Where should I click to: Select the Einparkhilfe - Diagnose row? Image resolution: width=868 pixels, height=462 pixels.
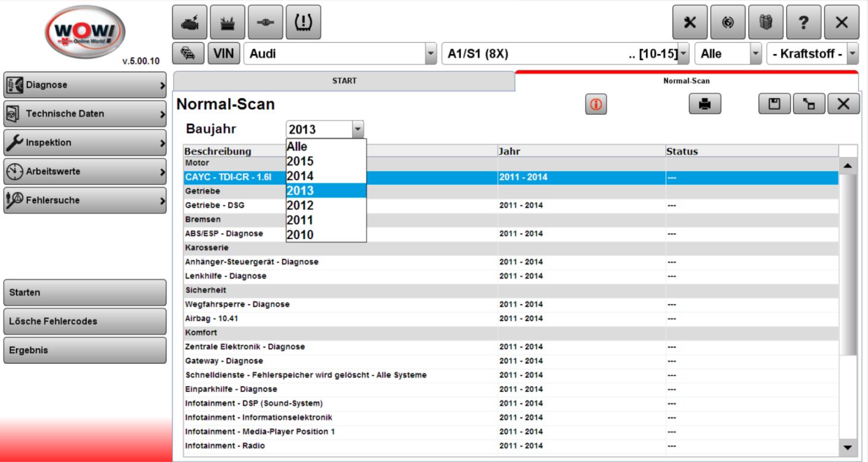(511, 389)
